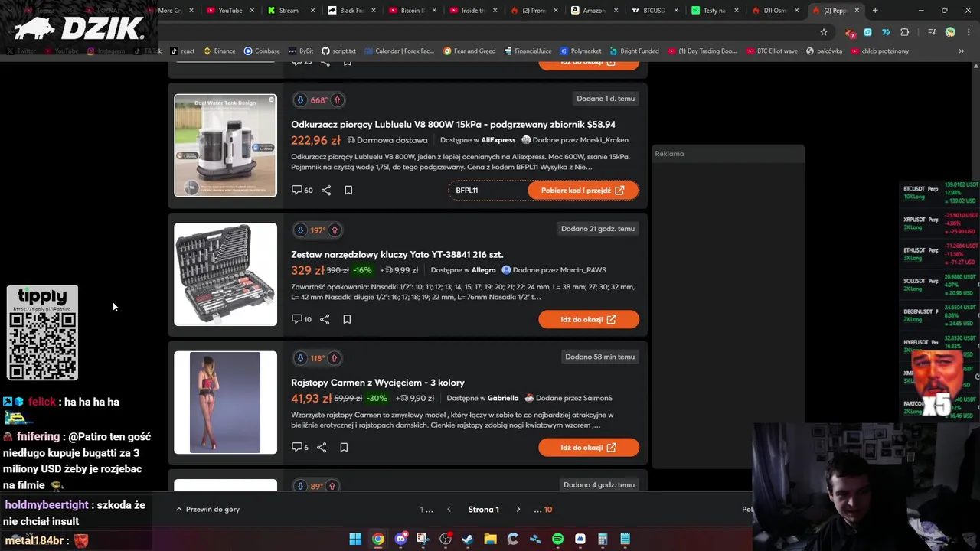Bookmark the Lubluelu V8 vacuum deal
The image size is (980, 551).
point(348,190)
